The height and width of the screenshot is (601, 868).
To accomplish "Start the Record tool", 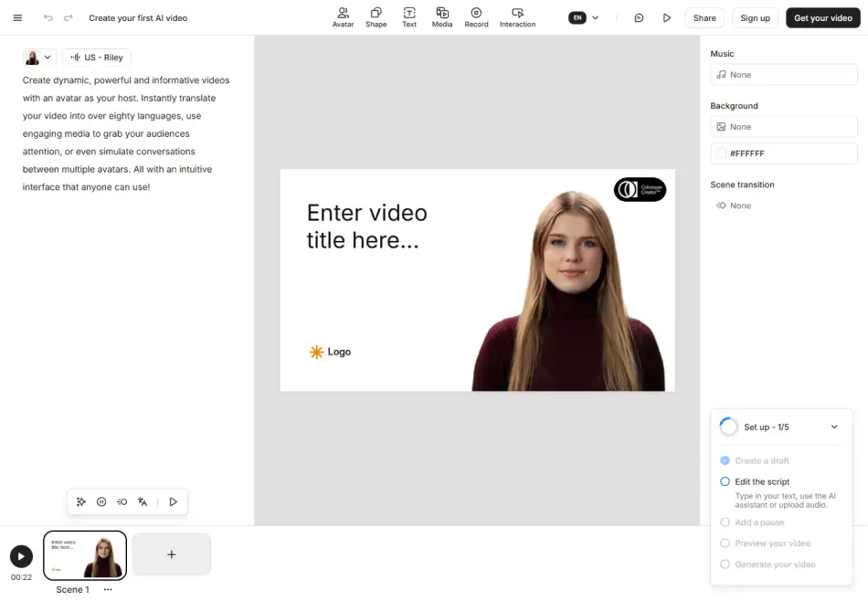I will pos(476,17).
